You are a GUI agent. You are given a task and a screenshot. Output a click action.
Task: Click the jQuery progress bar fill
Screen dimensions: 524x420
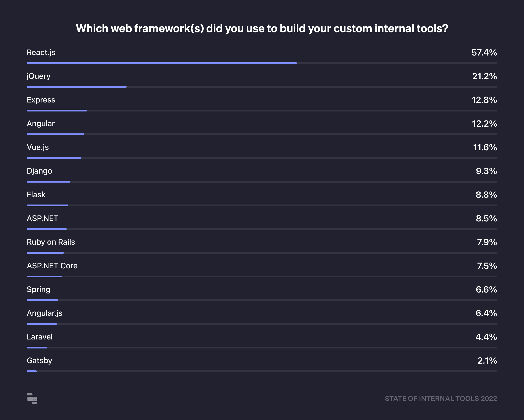click(x=77, y=87)
